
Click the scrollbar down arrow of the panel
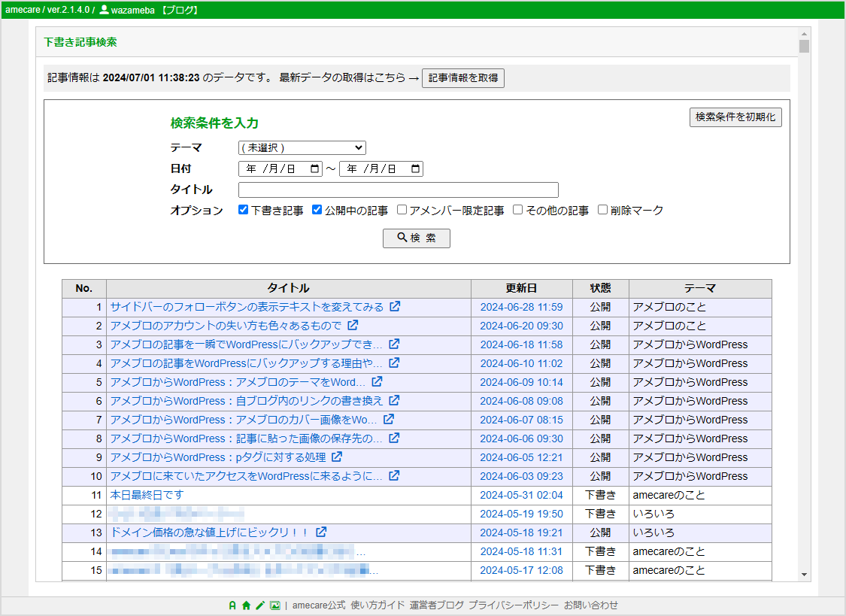tap(805, 575)
